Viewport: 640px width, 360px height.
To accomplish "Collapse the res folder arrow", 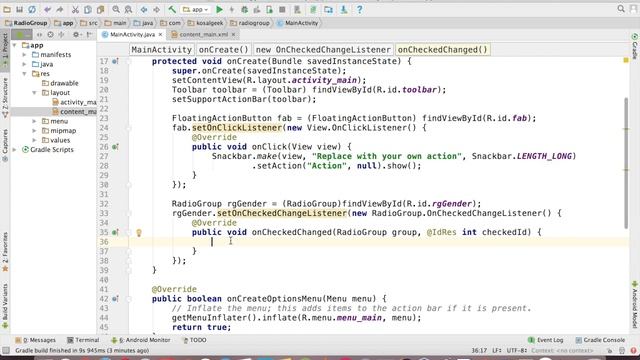I will [x=24, y=73].
